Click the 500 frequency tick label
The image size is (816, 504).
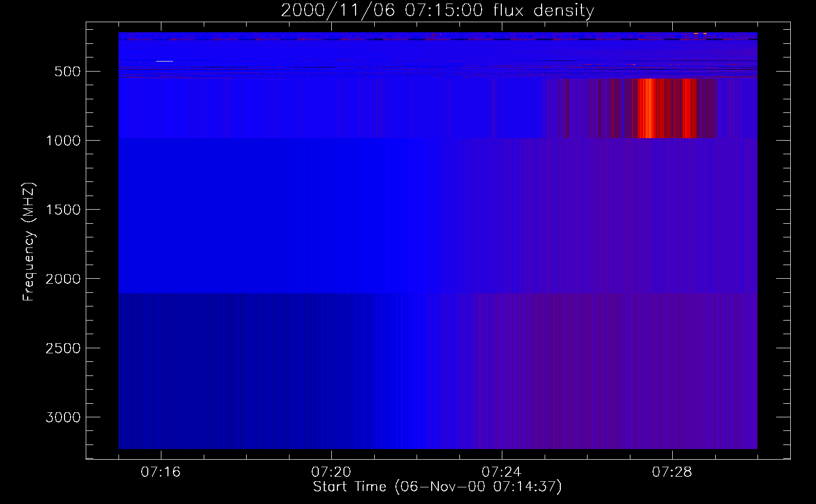[68, 72]
